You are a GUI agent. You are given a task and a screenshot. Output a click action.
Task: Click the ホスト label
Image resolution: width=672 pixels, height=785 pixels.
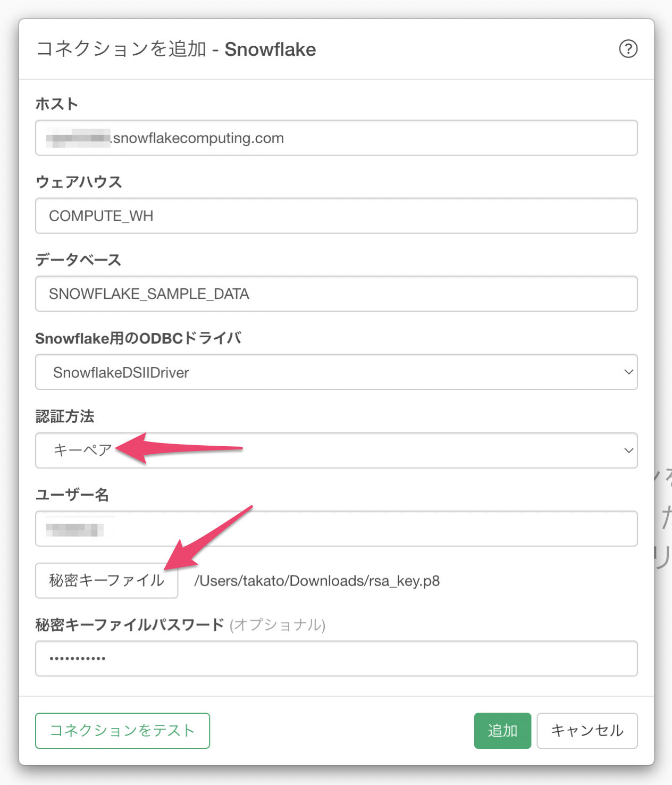[x=57, y=104]
